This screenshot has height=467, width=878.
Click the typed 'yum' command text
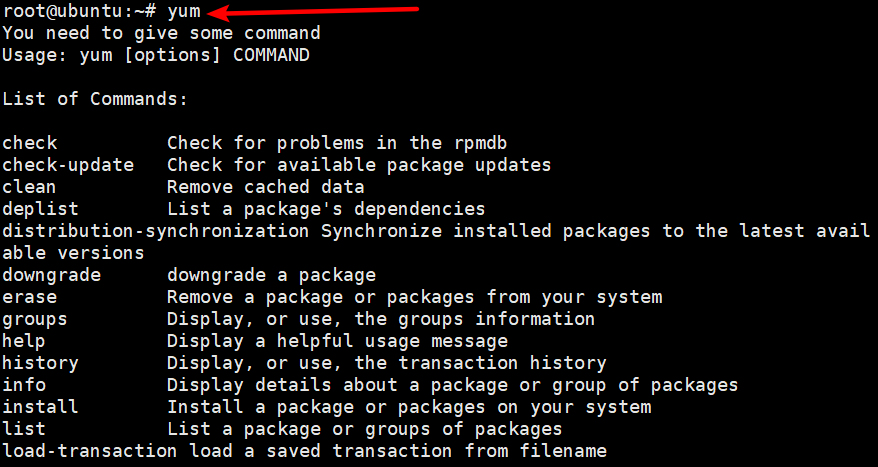pos(184,11)
